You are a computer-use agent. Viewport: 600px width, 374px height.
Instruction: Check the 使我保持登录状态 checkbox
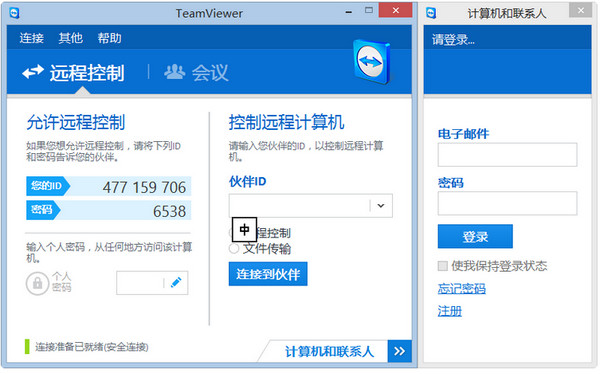coord(443,266)
